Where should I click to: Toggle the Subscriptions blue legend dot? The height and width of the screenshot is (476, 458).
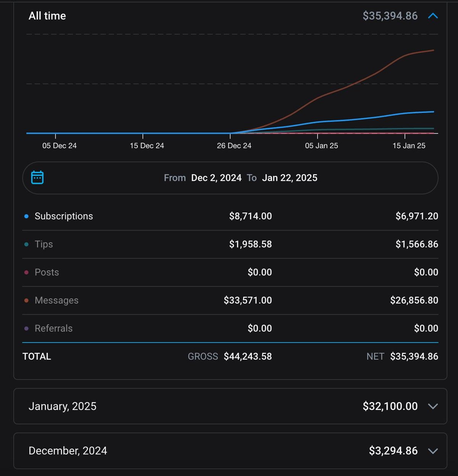coord(26,216)
